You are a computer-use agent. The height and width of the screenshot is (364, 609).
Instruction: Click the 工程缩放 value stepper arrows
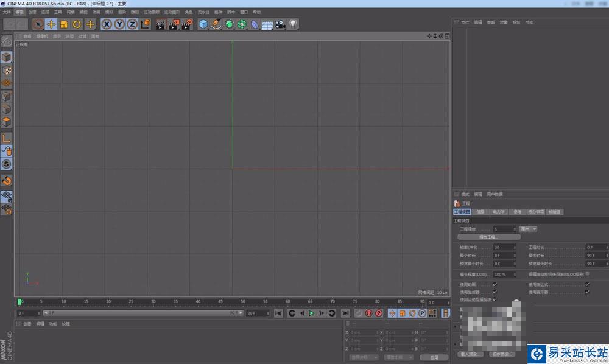(x=515, y=229)
